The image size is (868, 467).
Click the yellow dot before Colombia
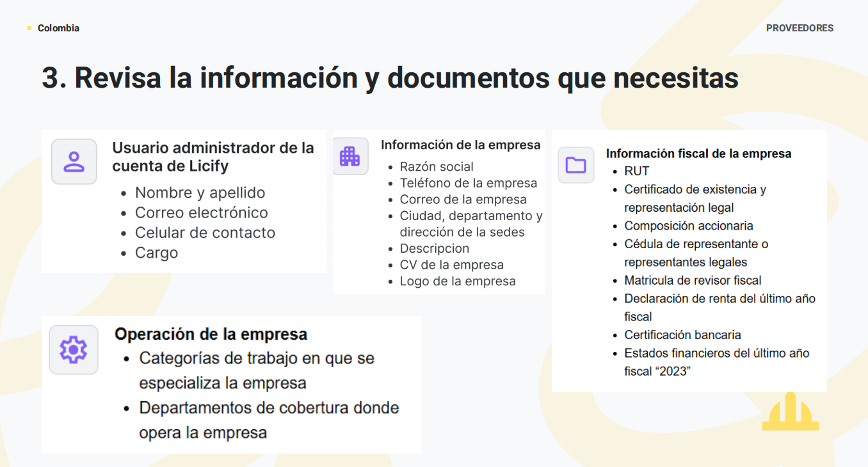tap(29, 28)
